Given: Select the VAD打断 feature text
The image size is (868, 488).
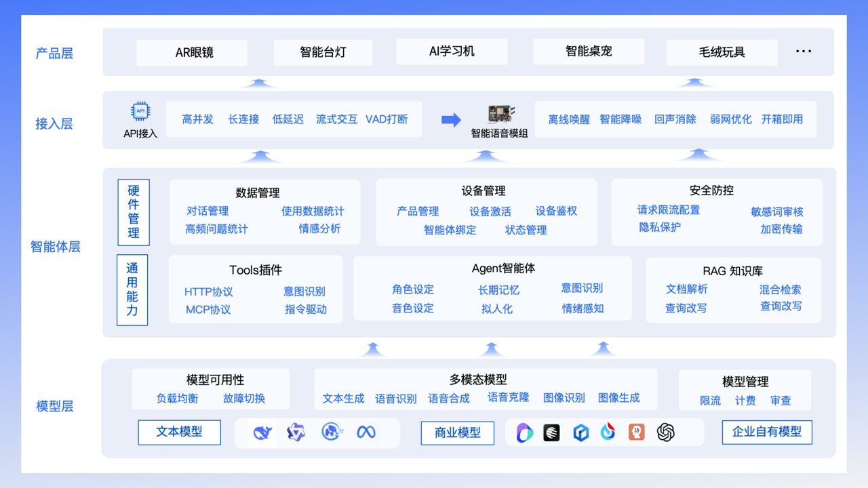Looking at the screenshot, I should click(387, 119).
